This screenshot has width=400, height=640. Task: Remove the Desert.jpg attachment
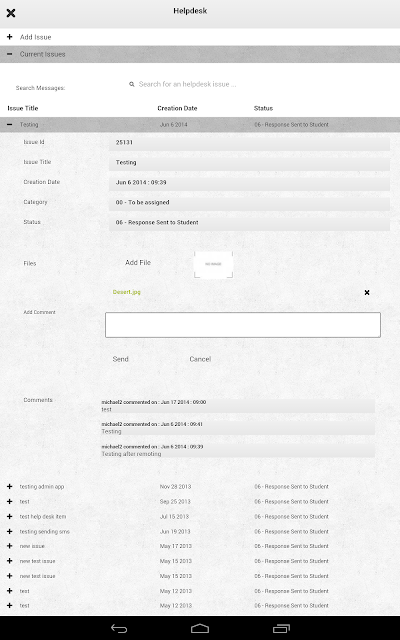coord(367,292)
